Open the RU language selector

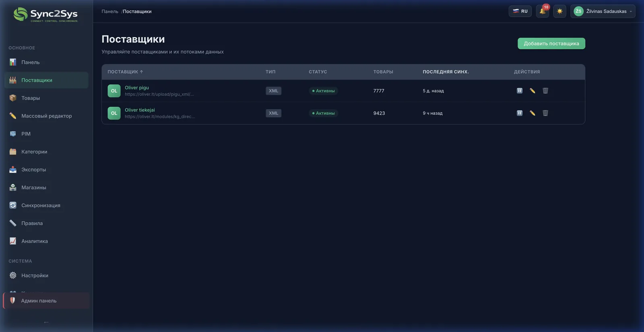[x=520, y=11]
